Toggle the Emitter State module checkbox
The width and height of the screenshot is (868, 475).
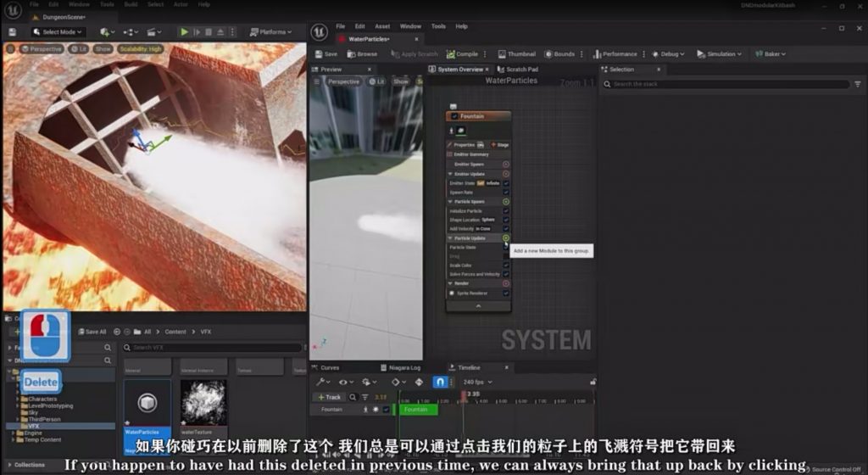click(x=506, y=183)
